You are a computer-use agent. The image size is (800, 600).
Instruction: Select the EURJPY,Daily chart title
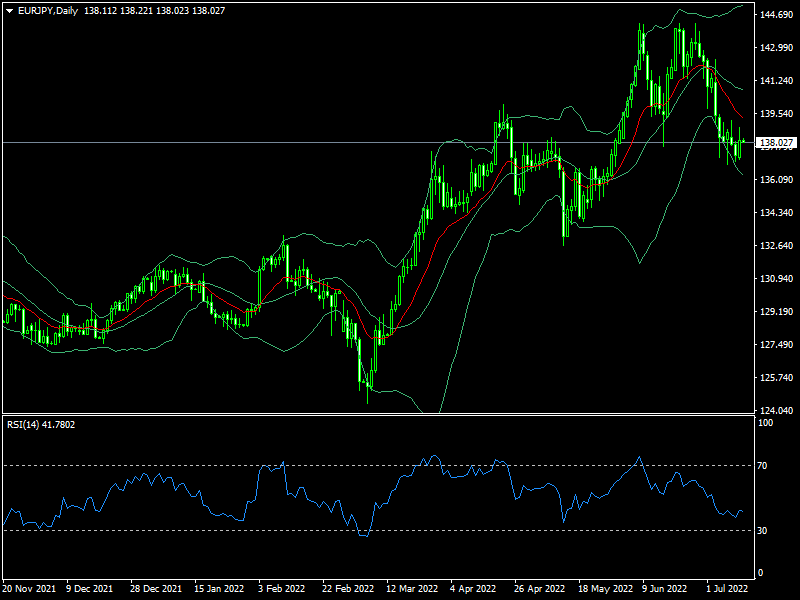click(48, 11)
